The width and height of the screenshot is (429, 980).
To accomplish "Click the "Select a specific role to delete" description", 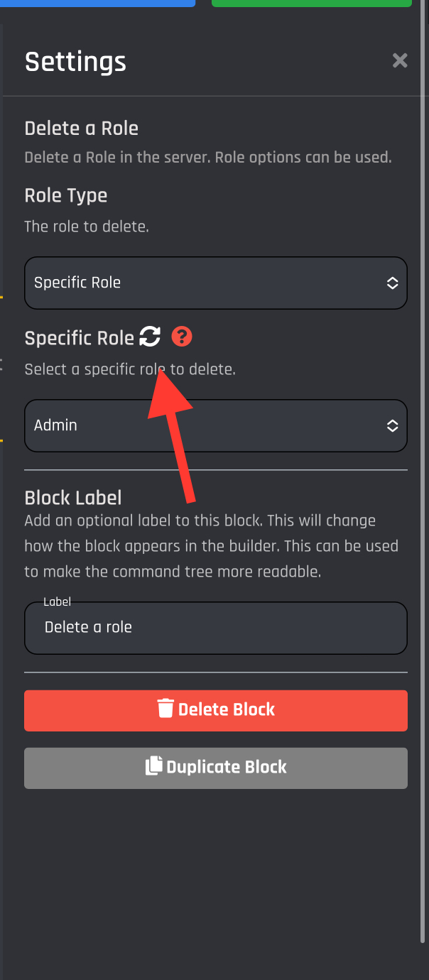I will (129, 369).
